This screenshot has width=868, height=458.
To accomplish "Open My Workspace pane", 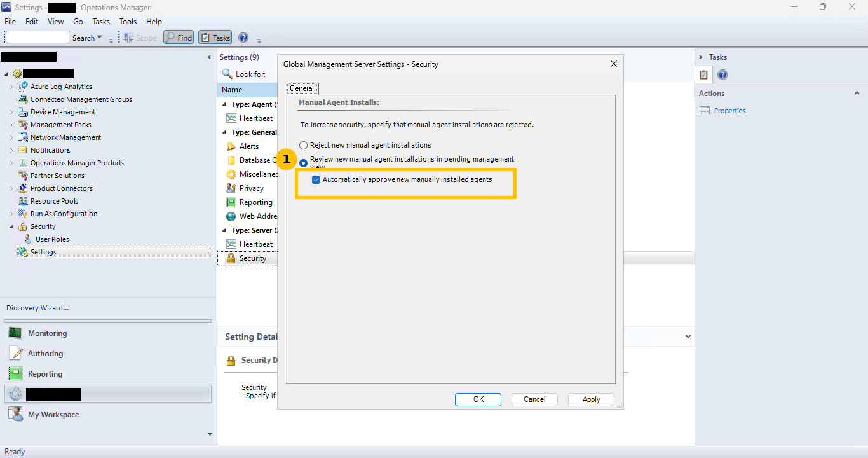I will click(x=108, y=415).
